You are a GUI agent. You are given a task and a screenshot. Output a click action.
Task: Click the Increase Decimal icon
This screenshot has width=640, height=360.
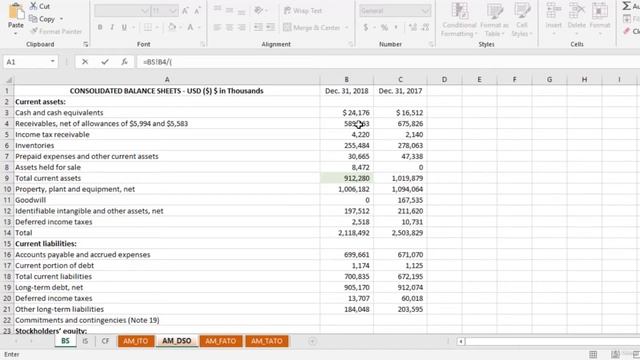(x=413, y=27)
